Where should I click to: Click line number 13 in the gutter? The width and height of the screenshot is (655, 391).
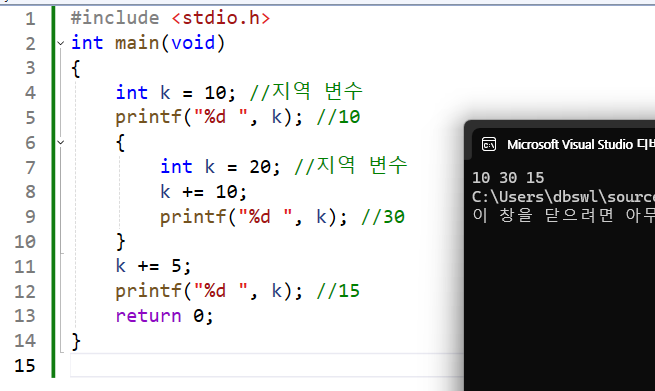pyautogui.click(x=25, y=316)
